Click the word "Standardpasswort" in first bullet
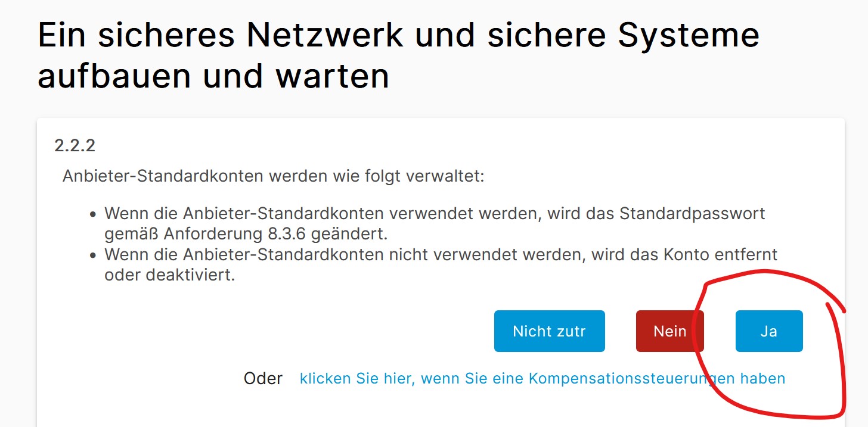Viewport: 868px width, 427px height. [x=693, y=214]
